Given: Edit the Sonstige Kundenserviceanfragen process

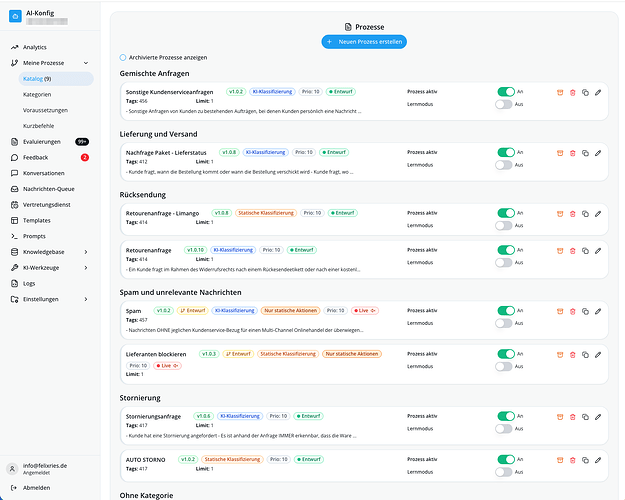Looking at the screenshot, I should pos(598,93).
